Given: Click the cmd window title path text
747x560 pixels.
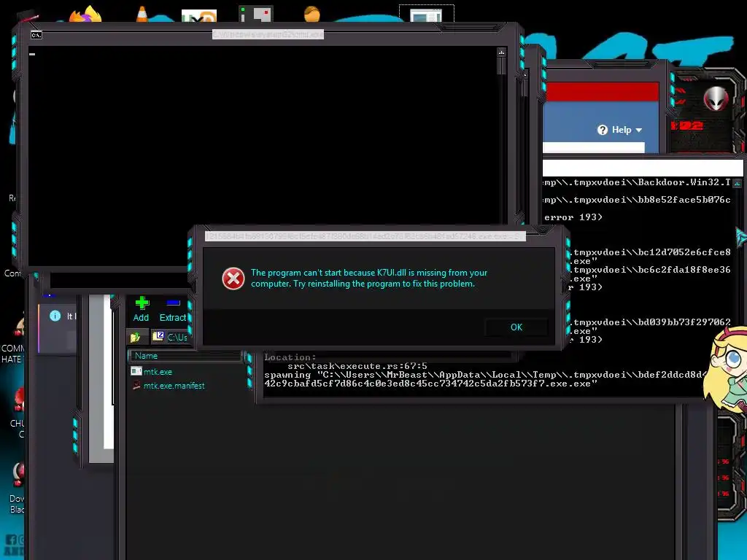Looking at the screenshot, I should tap(268, 34).
